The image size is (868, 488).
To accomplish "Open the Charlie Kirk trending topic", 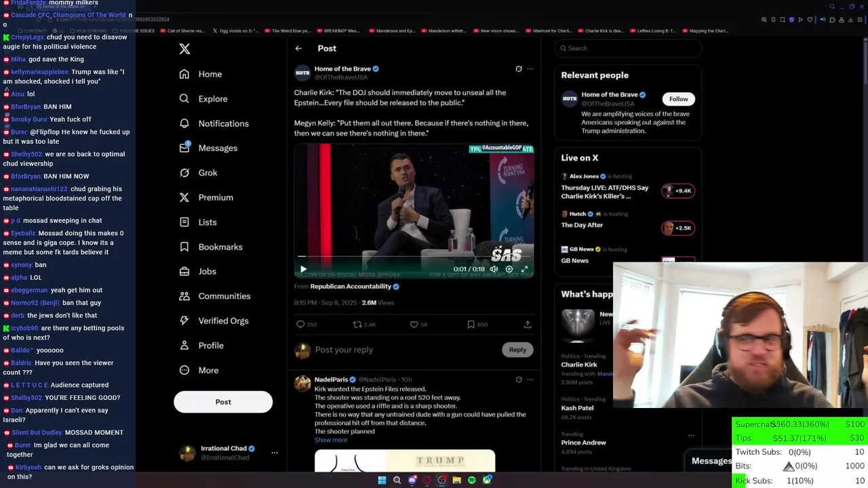I will (579, 365).
